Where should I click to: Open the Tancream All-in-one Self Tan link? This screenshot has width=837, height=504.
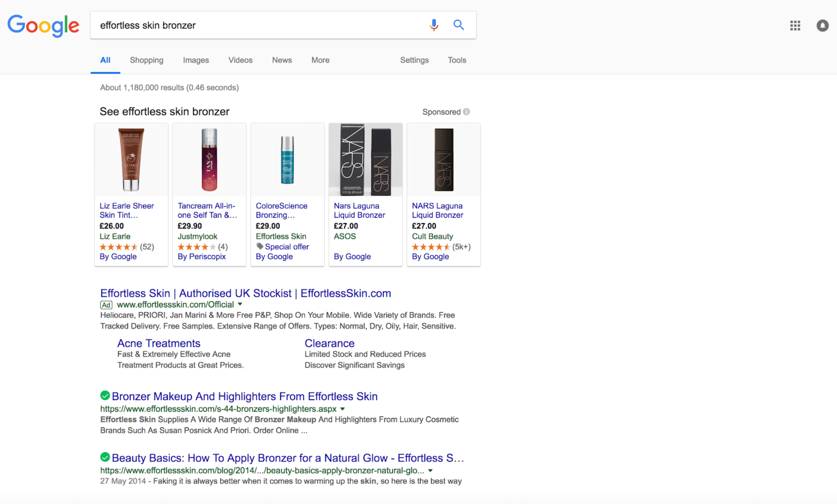pos(207,210)
